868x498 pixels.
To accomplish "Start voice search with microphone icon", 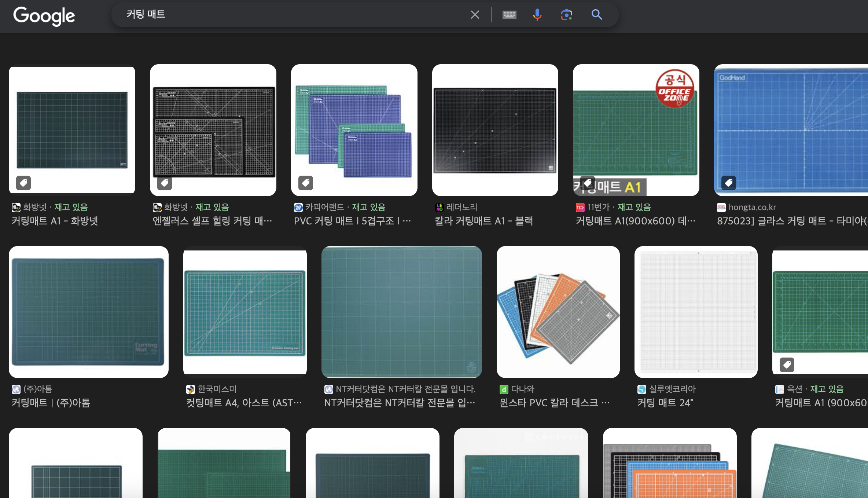I will [537, 15].
